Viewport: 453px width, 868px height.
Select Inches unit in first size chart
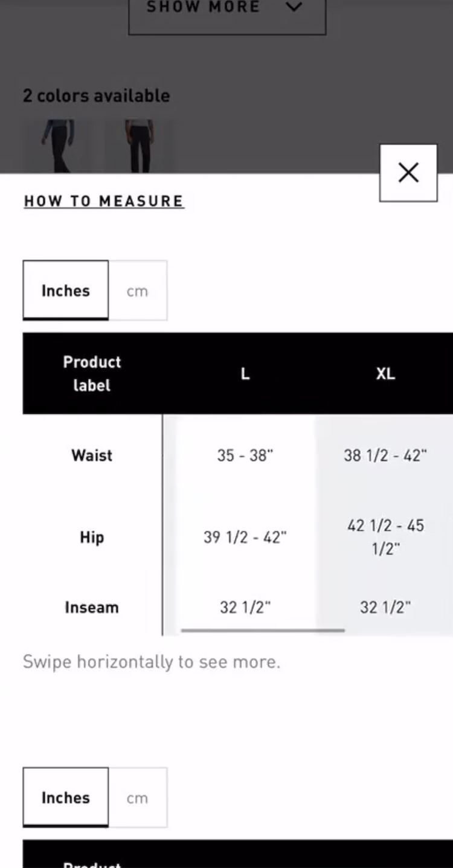(66, 291)
